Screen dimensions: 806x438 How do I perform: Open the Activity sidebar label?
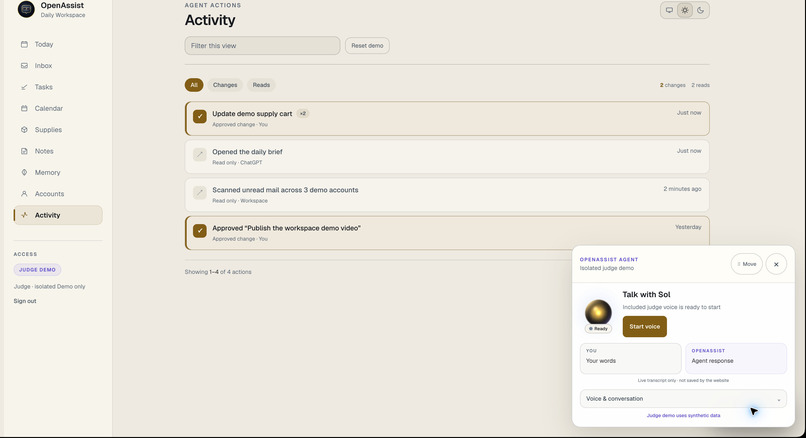tap(47, 215)
